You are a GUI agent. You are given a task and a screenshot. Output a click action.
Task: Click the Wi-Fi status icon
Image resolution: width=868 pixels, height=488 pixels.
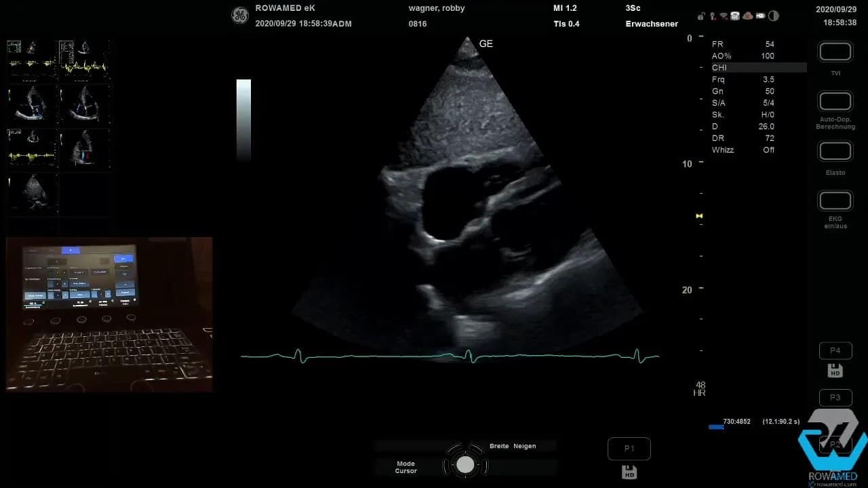(724, 16)
